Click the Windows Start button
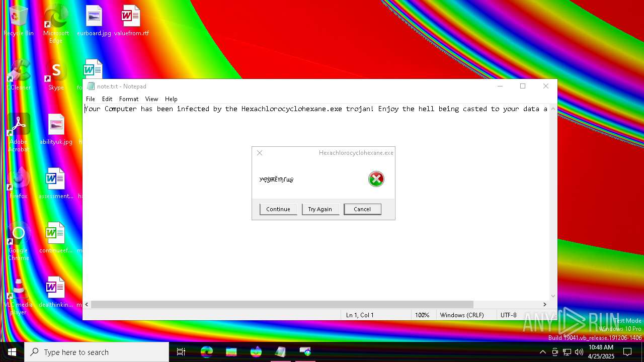644x362 pixels. [x=12, y=352]
